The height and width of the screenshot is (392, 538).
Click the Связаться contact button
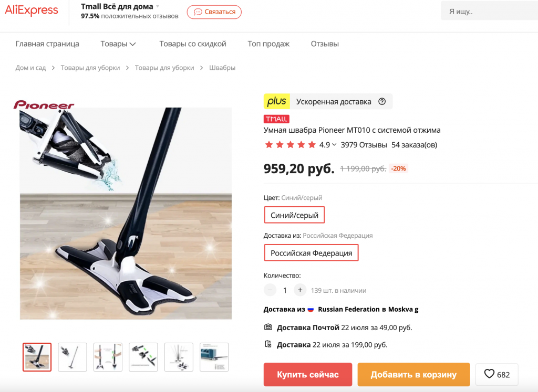click(214, 12)
